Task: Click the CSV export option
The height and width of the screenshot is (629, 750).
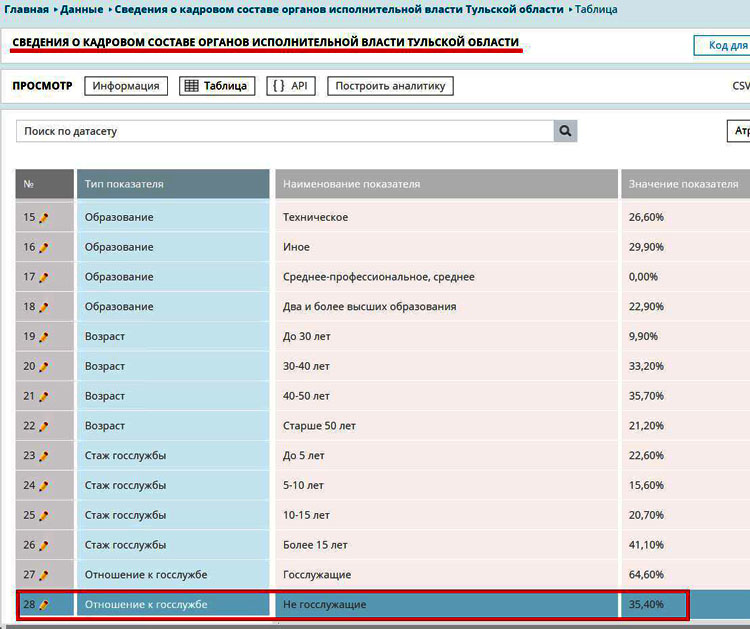Action: tap(740, 86)
